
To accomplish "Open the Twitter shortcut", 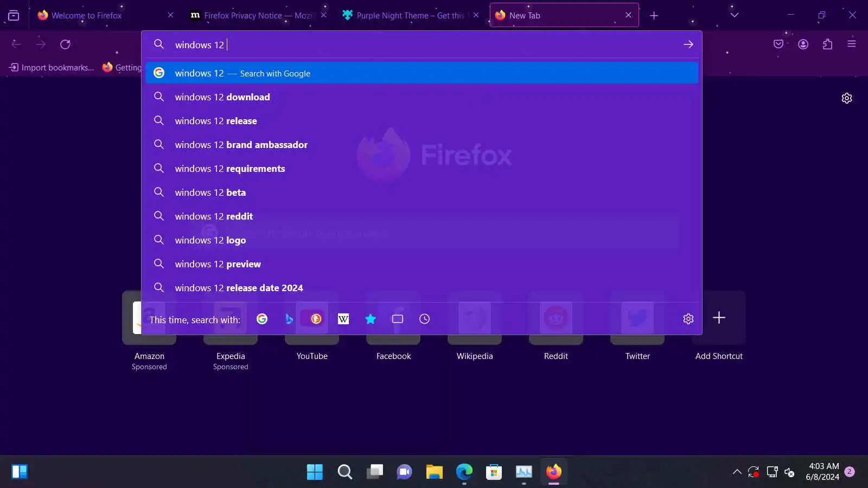I will (x=637, y=326).
